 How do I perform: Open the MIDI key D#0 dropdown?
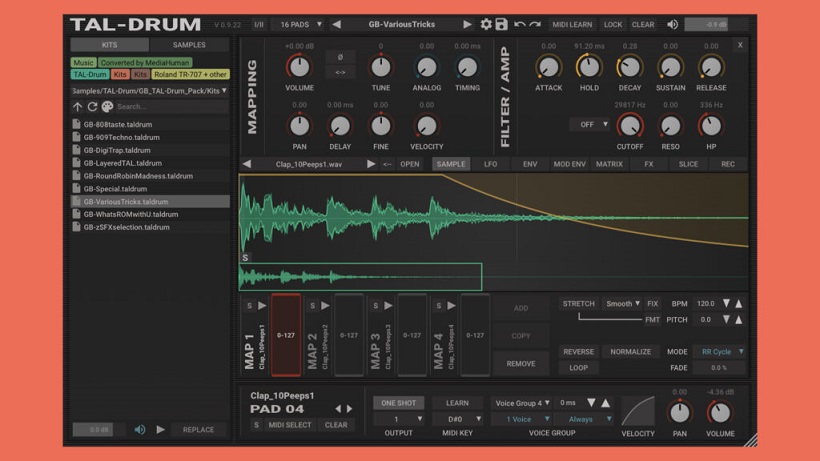click(458, 419)
